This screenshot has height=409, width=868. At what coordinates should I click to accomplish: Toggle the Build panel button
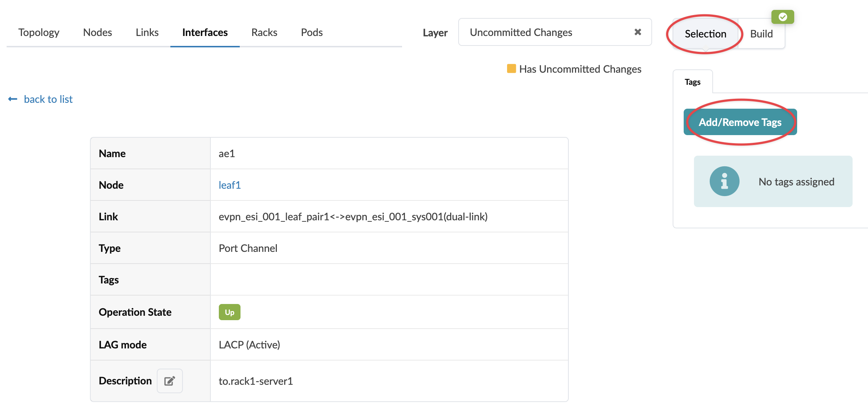(761, 34)
